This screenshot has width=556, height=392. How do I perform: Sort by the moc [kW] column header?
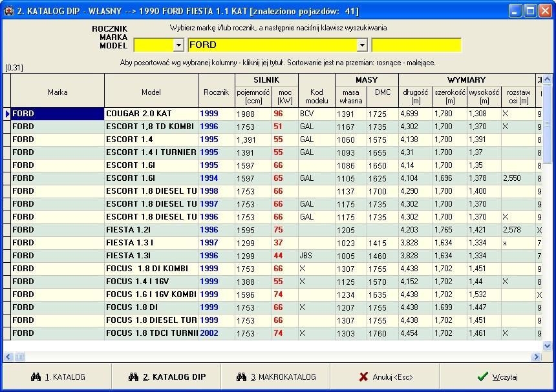coord(285,96)
